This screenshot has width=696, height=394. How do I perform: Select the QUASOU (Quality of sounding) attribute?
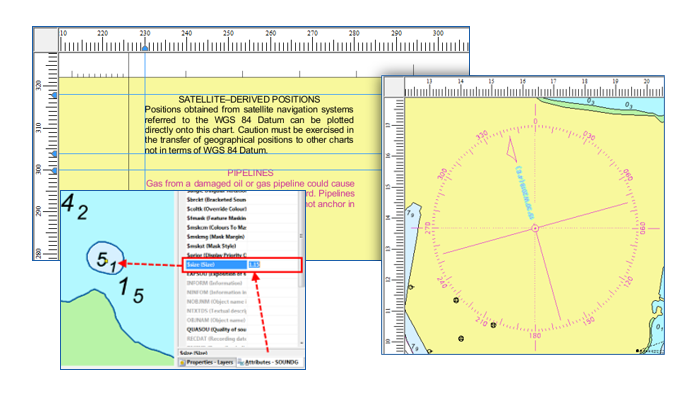coord(217,329)
